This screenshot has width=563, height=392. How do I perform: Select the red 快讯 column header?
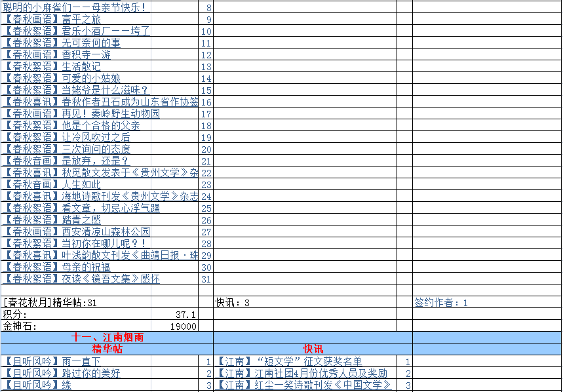[x=313, y=349]
